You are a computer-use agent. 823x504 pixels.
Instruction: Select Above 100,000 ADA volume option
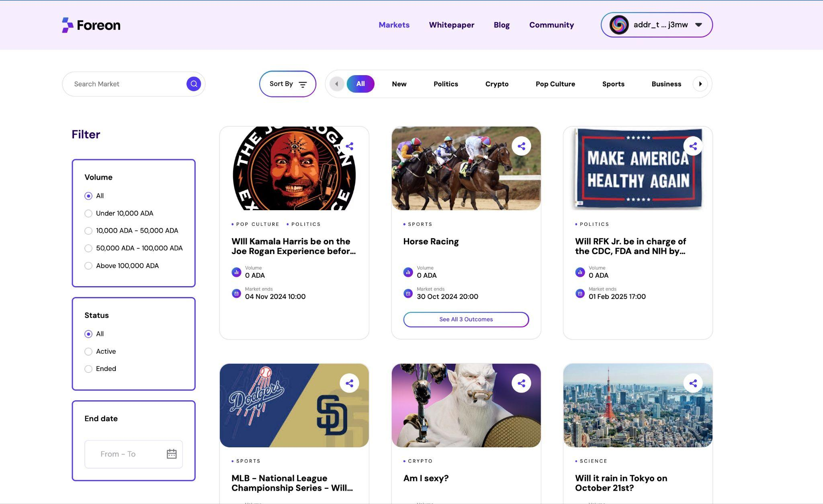tap(88, 266)
